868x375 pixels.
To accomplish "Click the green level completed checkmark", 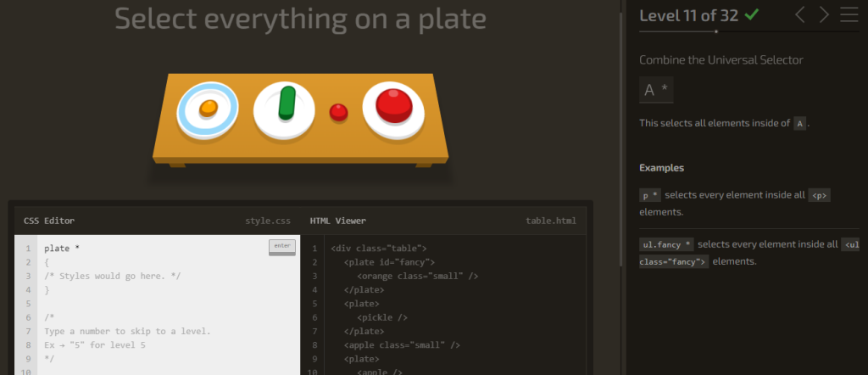I will [751, 15].
